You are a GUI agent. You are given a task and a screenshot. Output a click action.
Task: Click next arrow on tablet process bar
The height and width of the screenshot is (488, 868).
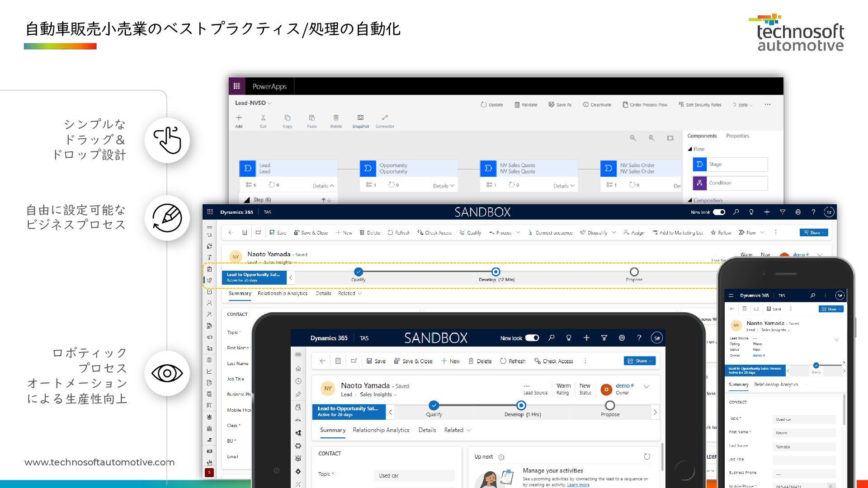tap(655, 412)
